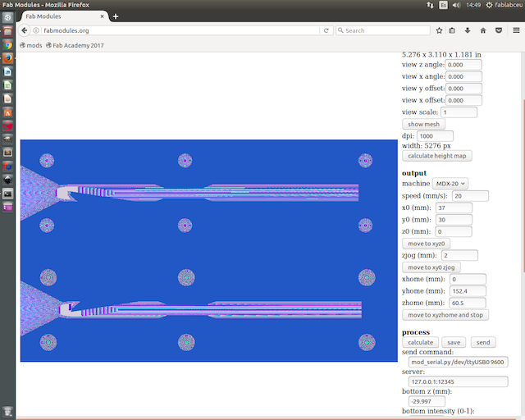Focus the view x offset field

pos(464,100)
